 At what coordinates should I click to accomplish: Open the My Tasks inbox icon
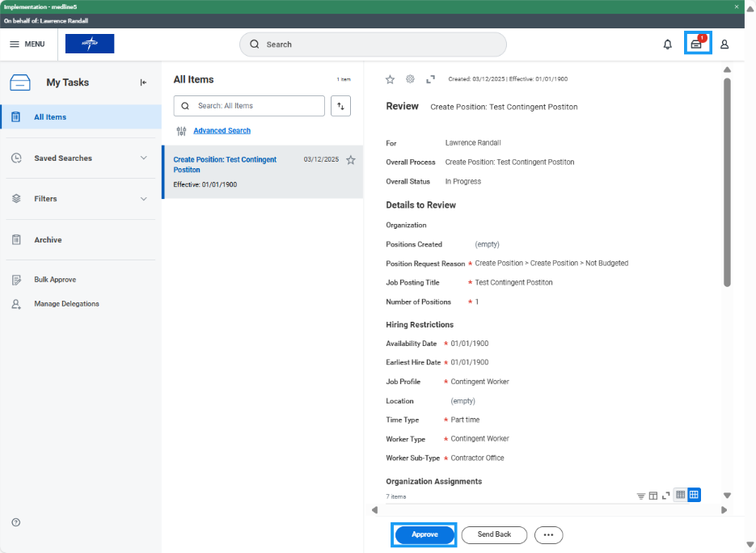tap(697, 44)
